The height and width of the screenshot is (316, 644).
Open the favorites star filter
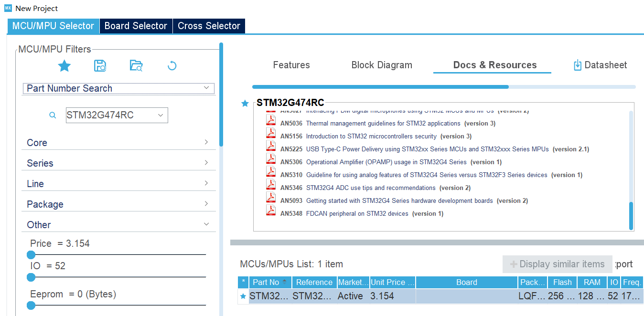point(64,66)
